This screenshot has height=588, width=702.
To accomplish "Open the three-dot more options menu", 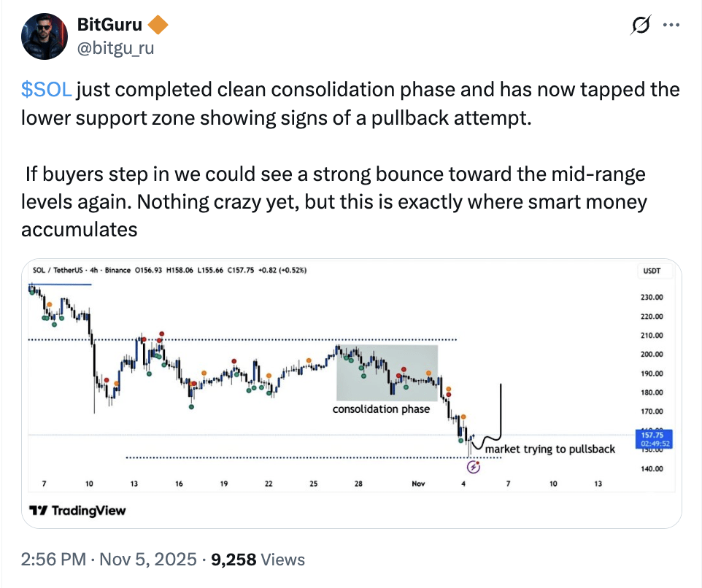I will 670,26.
